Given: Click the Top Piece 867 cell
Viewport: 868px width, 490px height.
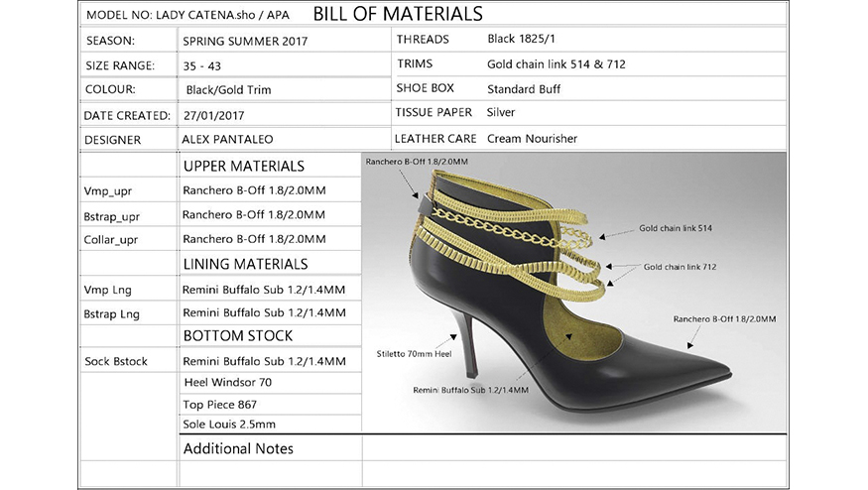Looking at the screenshot, I should (x=219, y=405).
